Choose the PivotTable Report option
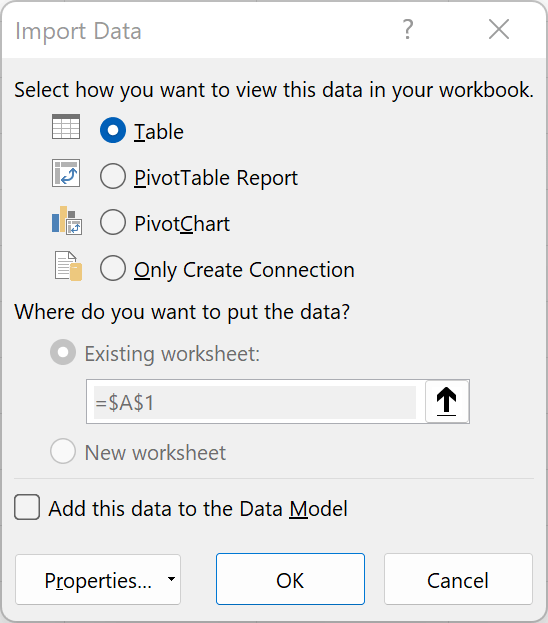 [x=113, y=176]
